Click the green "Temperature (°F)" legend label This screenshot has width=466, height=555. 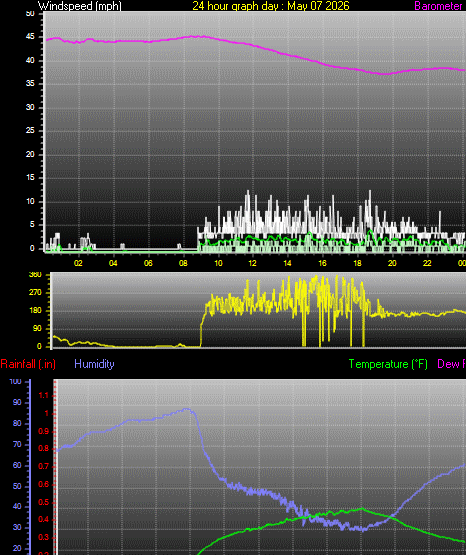[x=388, y=364]
